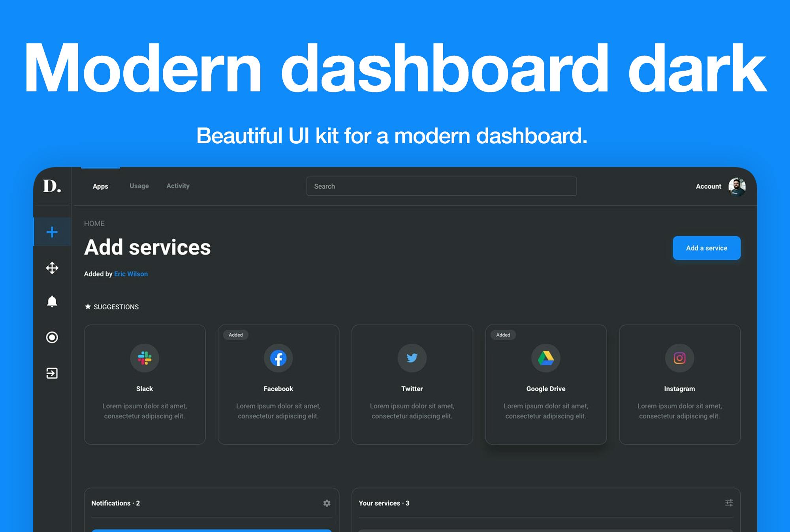Open the Account menu label
790x532 pixels.
709,186
